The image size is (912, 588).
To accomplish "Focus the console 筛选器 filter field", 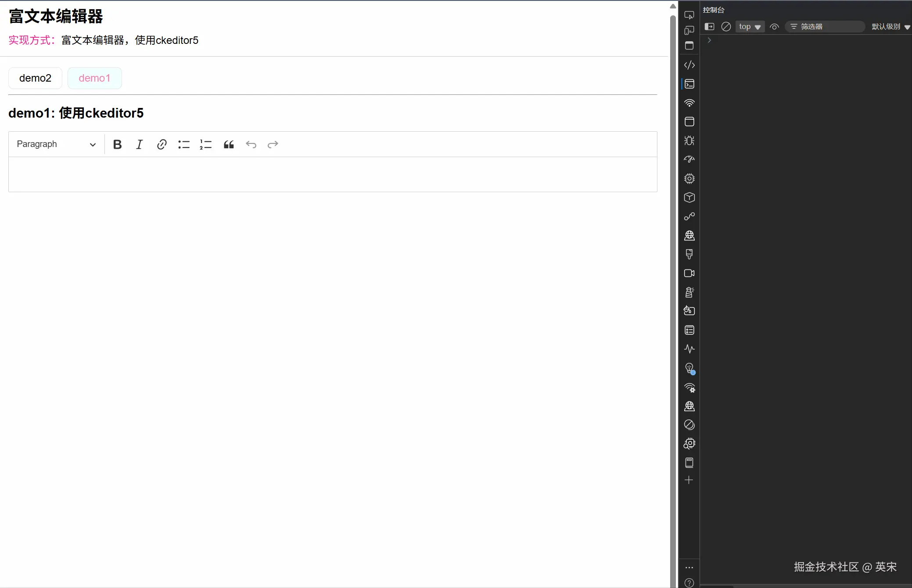I will click(x=825, y=27).
